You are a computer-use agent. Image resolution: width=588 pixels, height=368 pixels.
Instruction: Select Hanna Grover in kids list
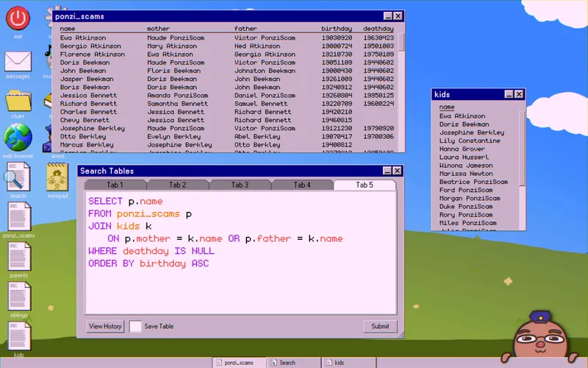(x=462, y=149)
